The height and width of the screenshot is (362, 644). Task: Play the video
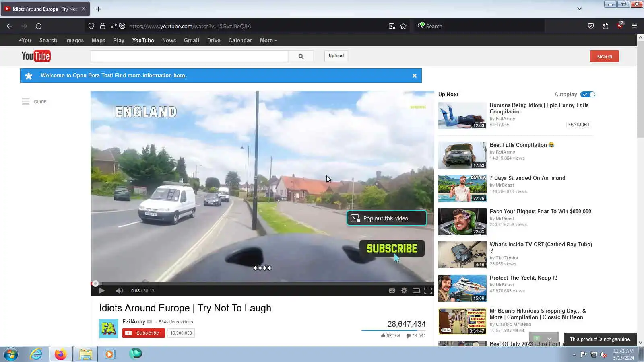101,291
